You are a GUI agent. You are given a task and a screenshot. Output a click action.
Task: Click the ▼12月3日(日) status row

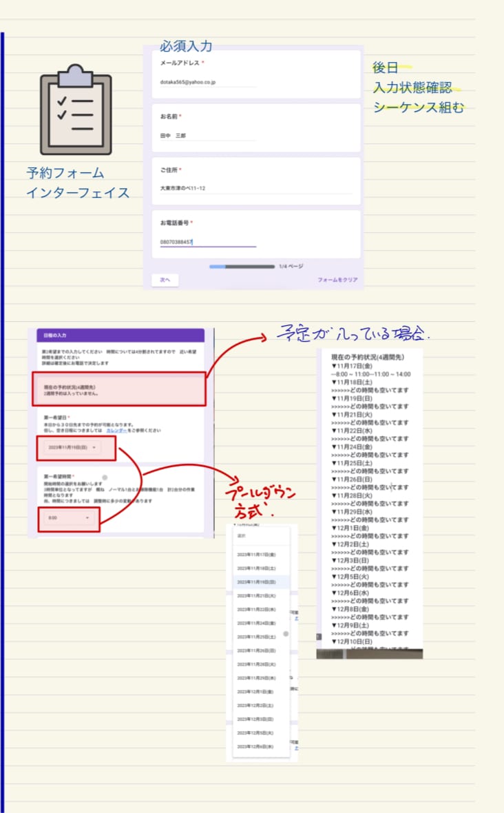(x=350, y=561)
